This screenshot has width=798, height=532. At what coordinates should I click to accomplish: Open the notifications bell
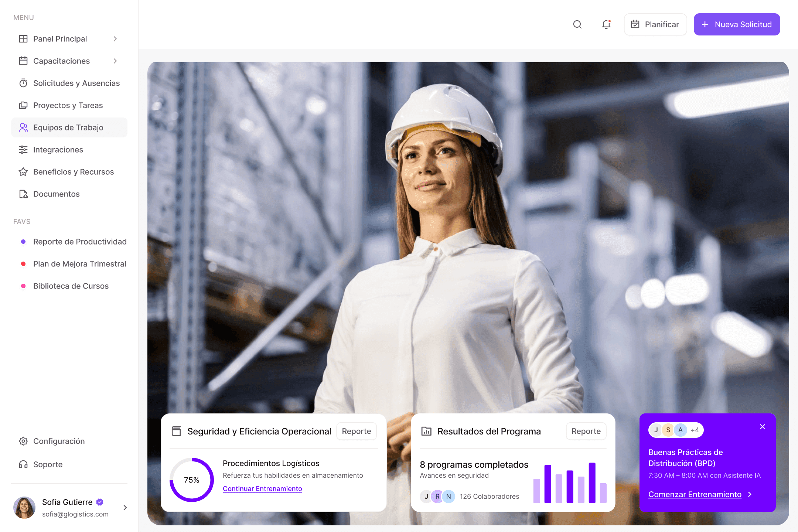606,24
